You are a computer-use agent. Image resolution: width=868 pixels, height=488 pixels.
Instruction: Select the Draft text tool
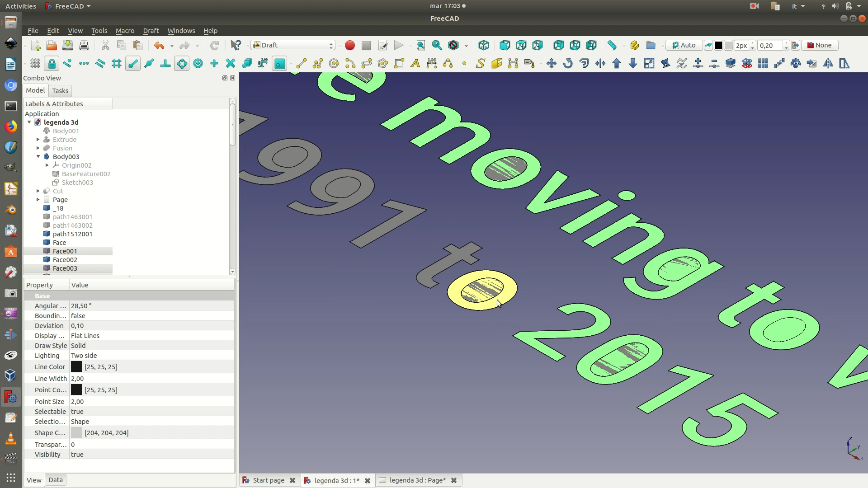tap(415, 63)
